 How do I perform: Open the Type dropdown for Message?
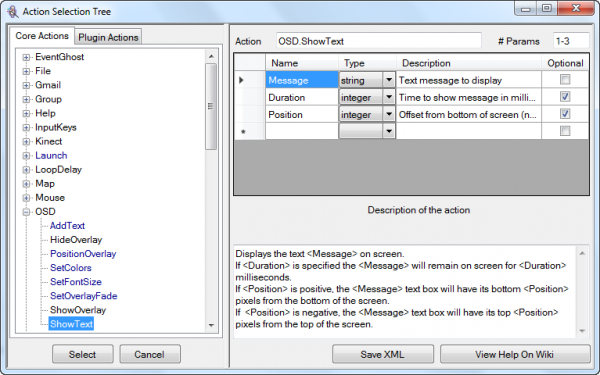click(389, 80)
